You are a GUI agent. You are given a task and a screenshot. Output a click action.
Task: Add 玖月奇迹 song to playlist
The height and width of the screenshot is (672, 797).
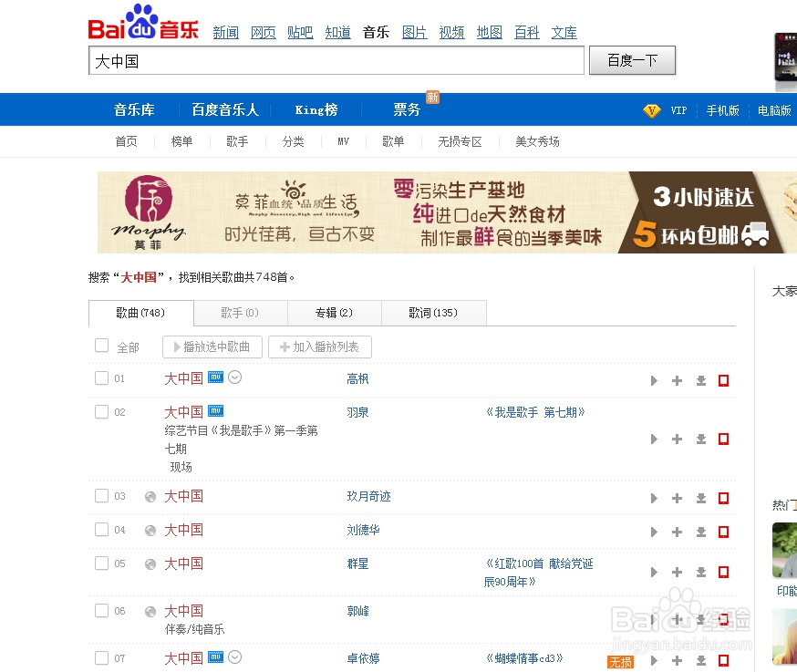coord(677,499)
